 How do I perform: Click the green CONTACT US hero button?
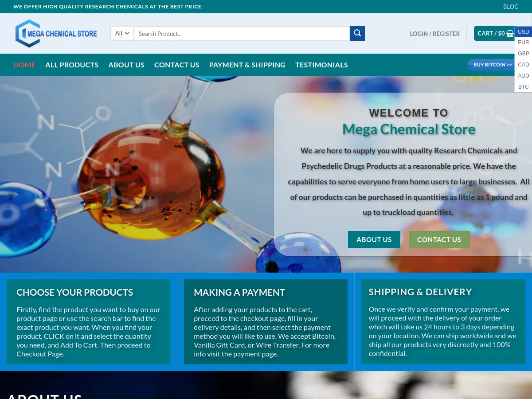[439, 239]
